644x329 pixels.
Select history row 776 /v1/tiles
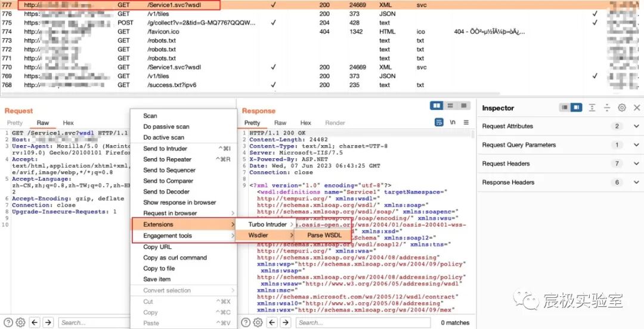coord(322,14)
